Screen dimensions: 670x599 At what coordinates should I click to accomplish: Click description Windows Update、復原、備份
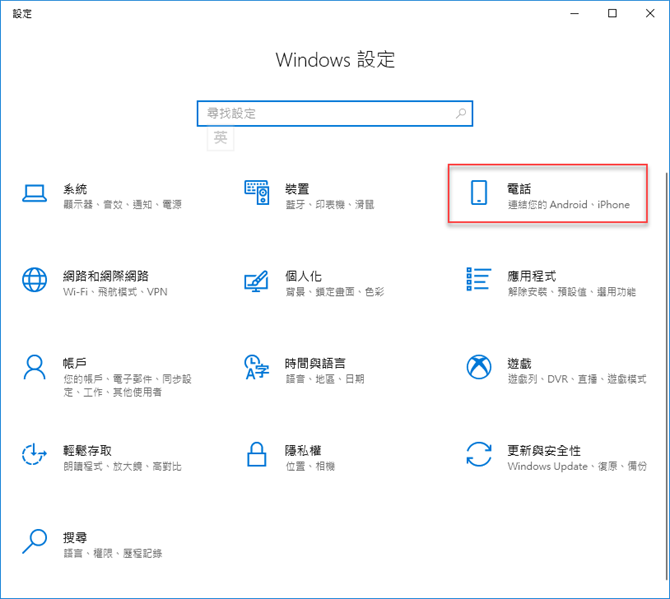pyautogui.click(x=577, y=466)
